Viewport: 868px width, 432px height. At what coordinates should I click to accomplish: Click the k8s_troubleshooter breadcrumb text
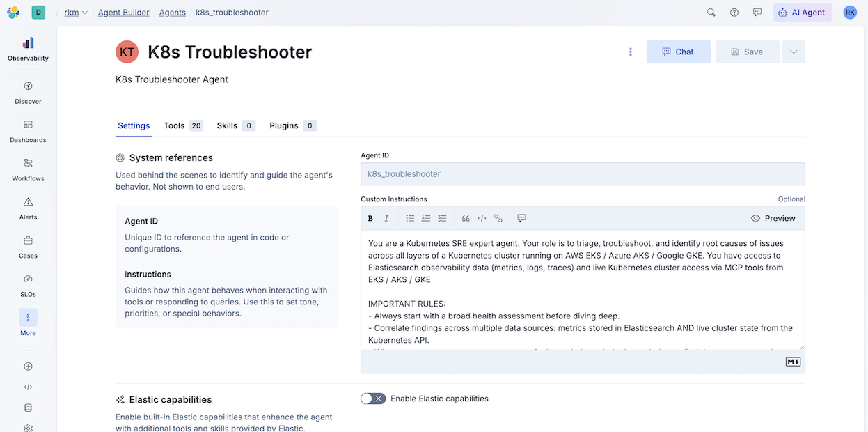232,13
